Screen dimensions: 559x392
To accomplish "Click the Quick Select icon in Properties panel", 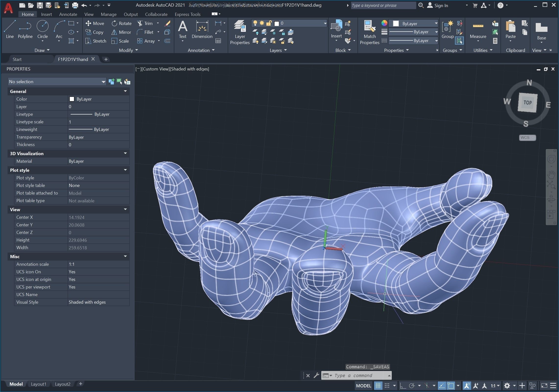I will (x=127, y=82).
